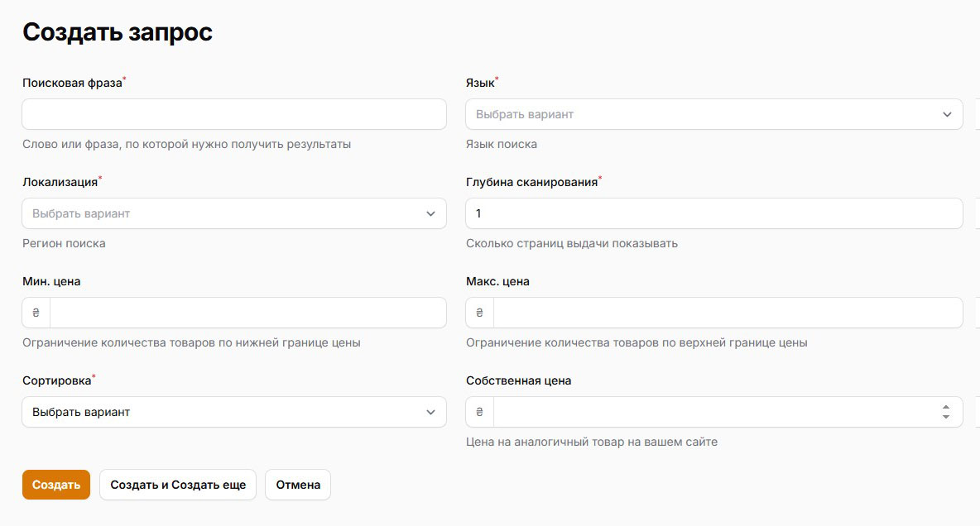Click the Поисковая фраза label
The height and width of the screenshot is (526, 980).
(x=72, y=83)
